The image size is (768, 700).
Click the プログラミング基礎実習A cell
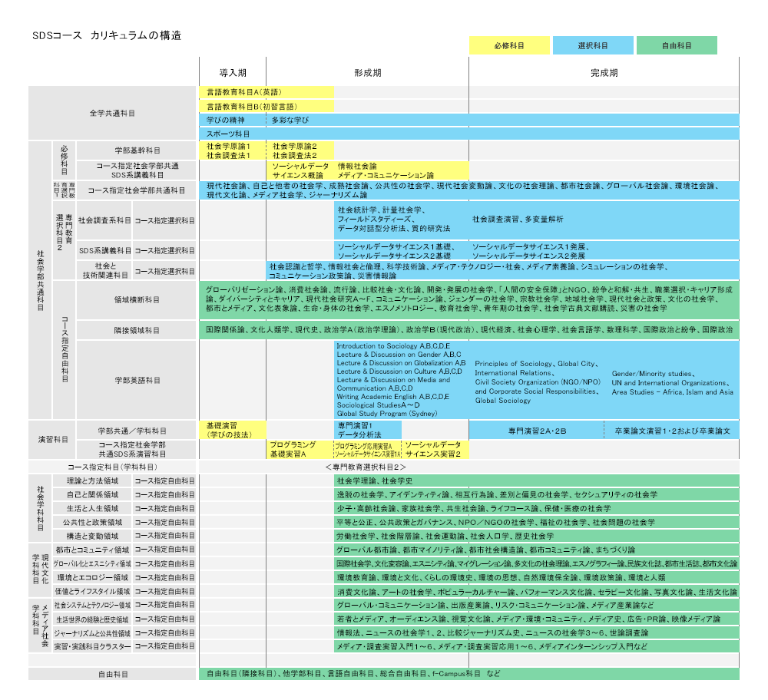tap(300, 449)
